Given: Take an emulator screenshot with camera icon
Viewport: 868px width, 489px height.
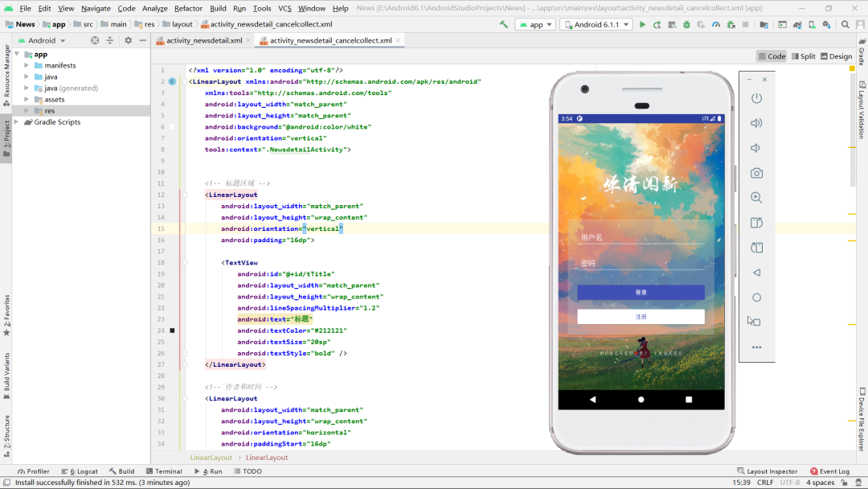Looking at the screenshot, I should (756, 174).
